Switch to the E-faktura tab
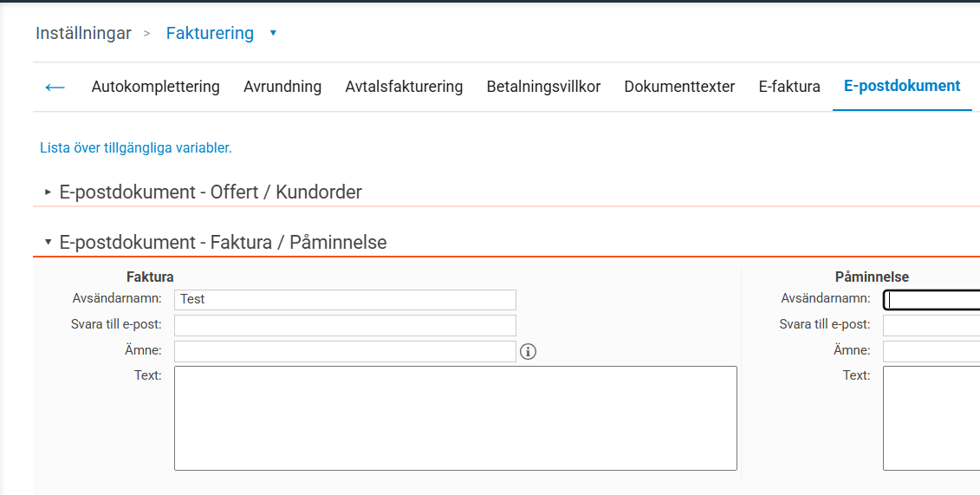 [x=789, y=87]
